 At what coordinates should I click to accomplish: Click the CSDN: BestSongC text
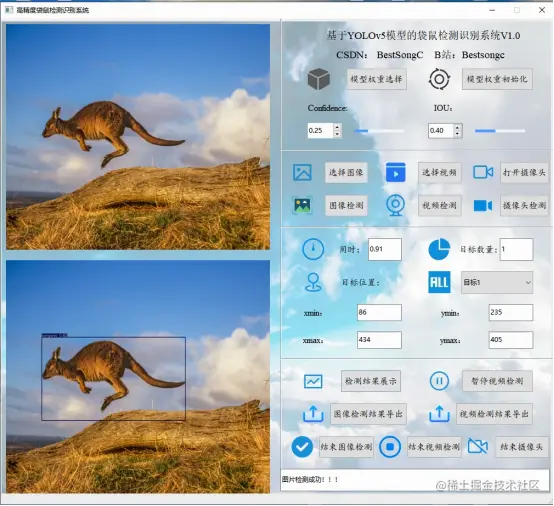pyautogui.click(x=379, y=55)
